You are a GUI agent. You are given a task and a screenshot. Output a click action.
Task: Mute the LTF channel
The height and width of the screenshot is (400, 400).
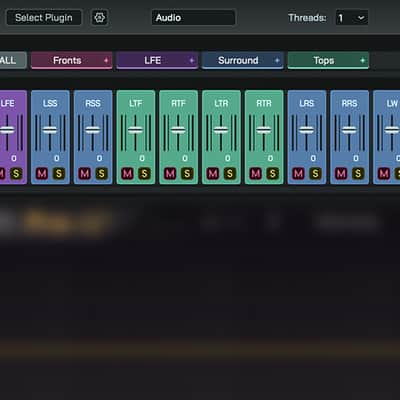(127, 173)
